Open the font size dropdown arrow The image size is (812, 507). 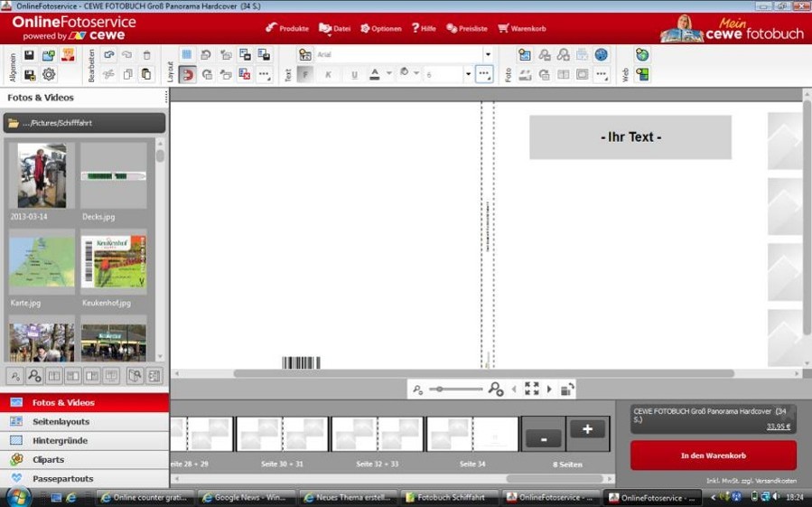[x=468, y=74]
